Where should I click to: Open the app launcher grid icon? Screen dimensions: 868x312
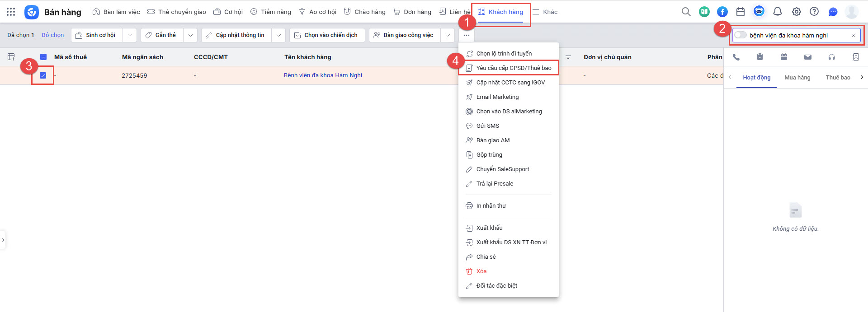11,12
